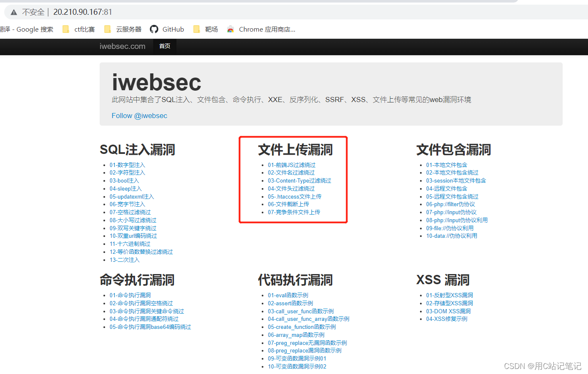Image resolution: width=588 pixels, height=374 pixels.
Task: Open 09-双写关键字绕过 link
Action: [x=133, y=228]
